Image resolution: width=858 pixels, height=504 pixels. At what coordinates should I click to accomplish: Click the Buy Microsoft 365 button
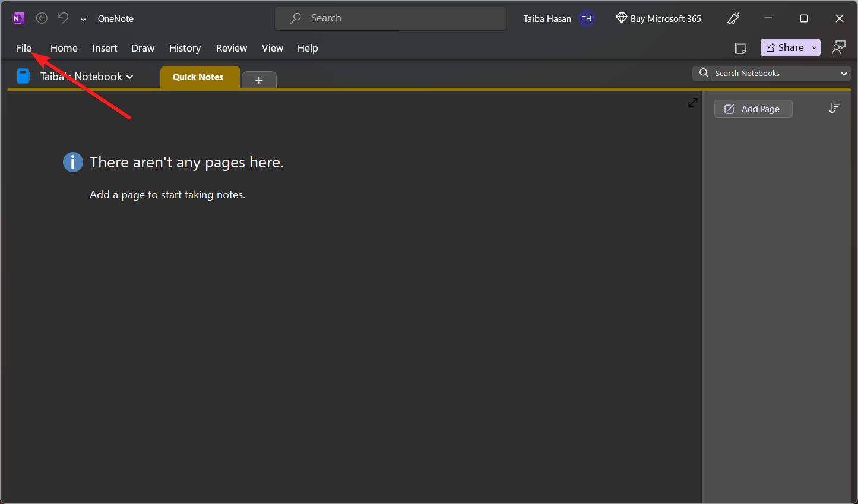click(x=658, y=18)
